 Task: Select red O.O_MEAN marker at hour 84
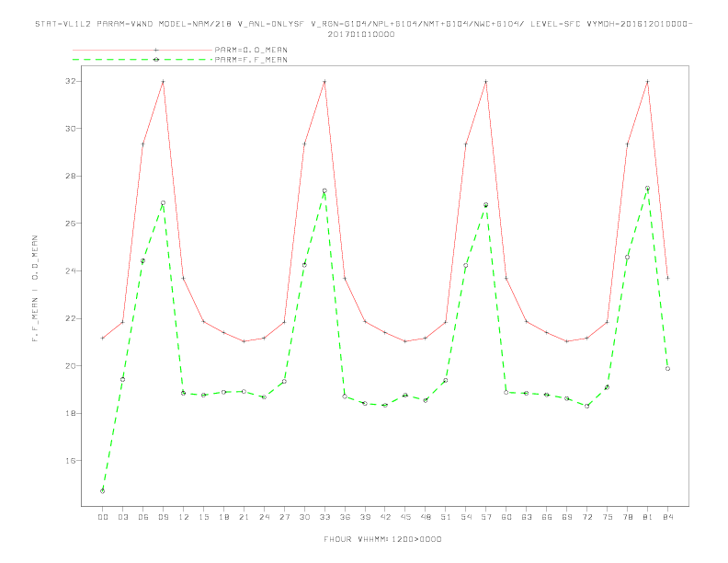tap(667, 278)
